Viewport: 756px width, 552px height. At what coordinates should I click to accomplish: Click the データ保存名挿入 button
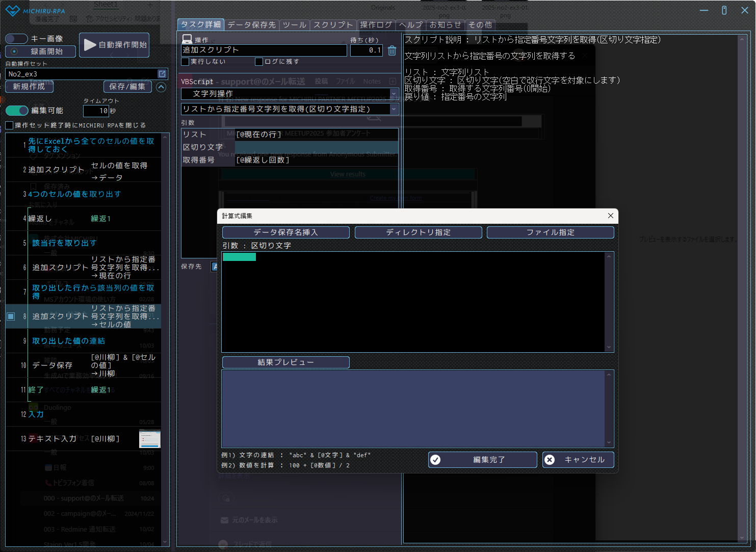click(x=285, y=232)
